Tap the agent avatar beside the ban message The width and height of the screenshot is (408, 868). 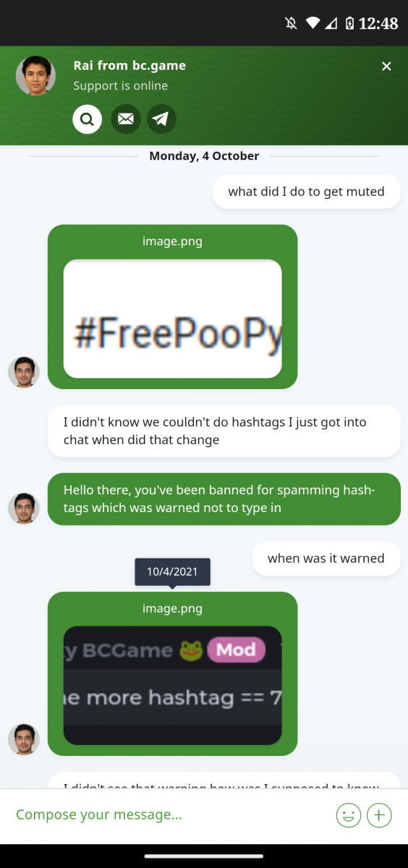pyautogui.click(x=23, y=508)
